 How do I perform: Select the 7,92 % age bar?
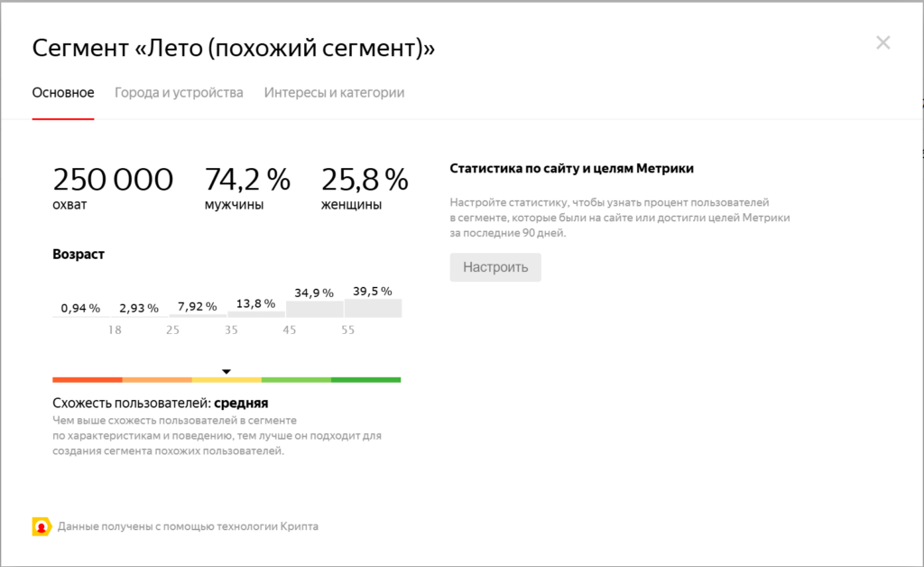199,315
